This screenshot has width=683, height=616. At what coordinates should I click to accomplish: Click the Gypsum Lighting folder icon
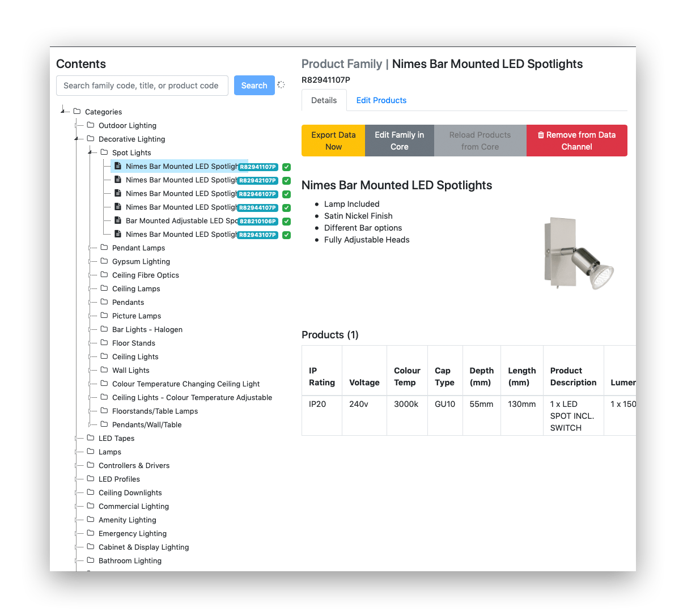104,261
